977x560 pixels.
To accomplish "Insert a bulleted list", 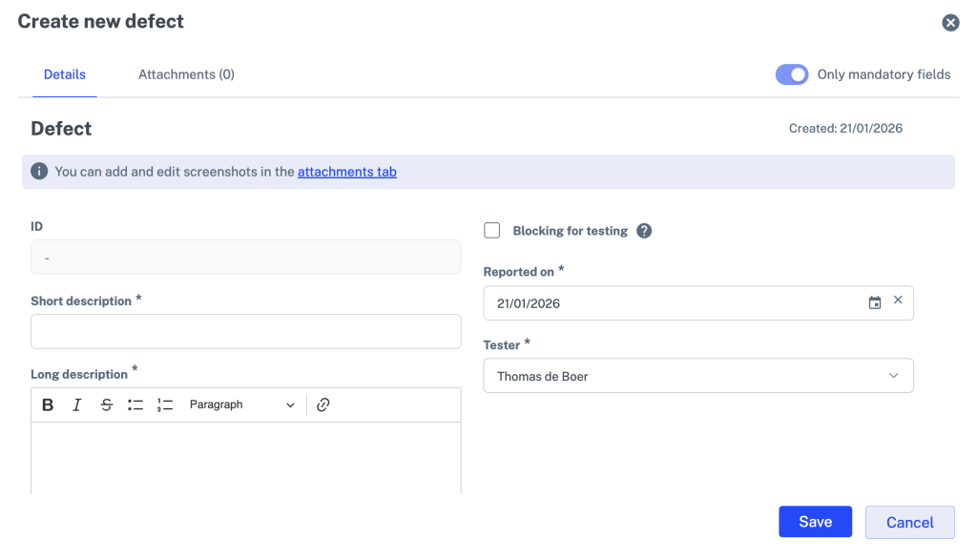I will coord(135,405).
